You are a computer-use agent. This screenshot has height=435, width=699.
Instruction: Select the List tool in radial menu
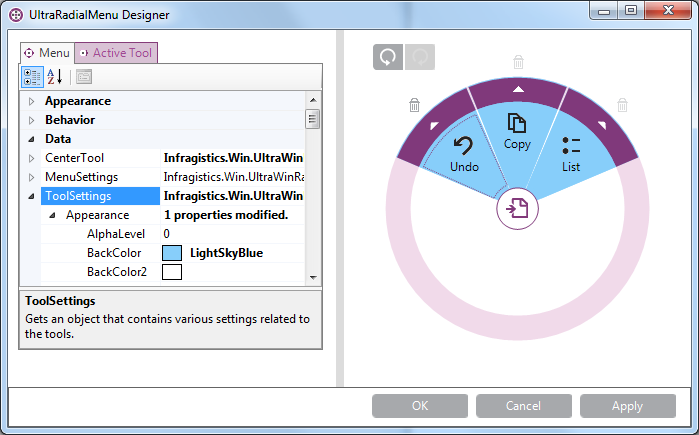(571, 154)
